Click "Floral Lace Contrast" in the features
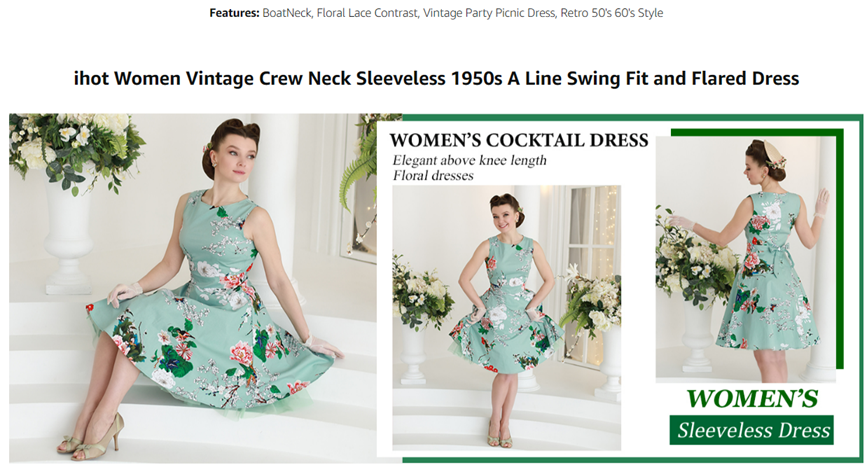The width and height of the screenshot is (867, 472). (369, 13)
